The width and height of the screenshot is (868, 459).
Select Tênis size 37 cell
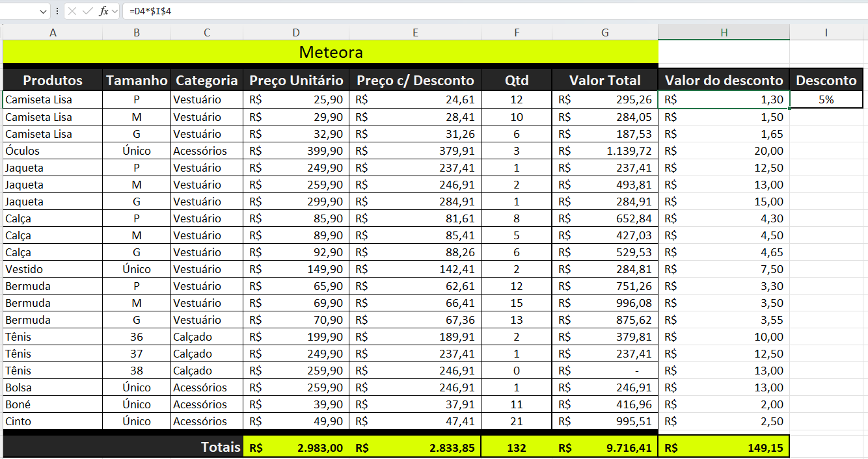pyautogui.click(x=137, y=354)
